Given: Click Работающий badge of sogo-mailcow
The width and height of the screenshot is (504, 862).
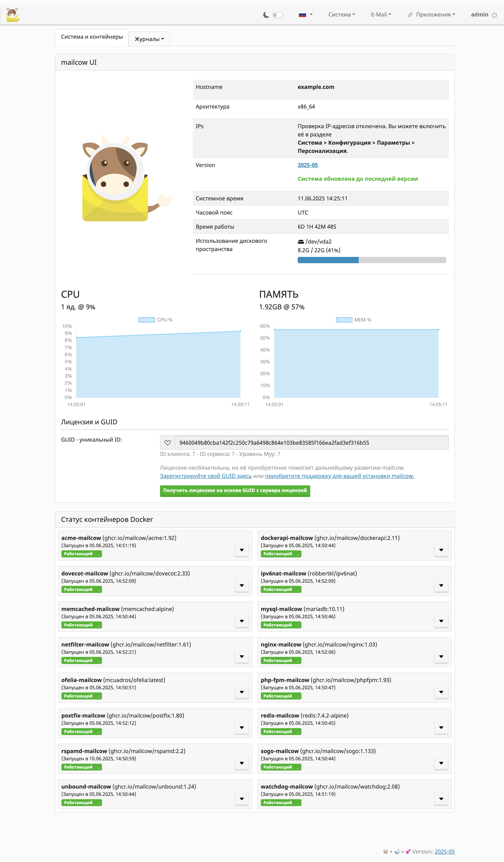Looking at the screenshot, I should click(281, 768).
